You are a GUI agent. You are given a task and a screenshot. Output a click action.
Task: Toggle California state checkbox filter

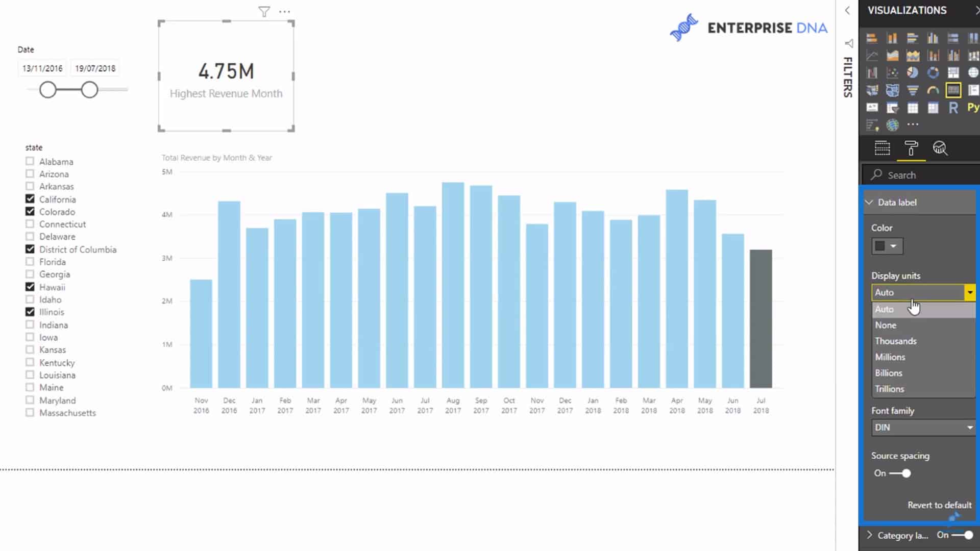[x=30, y=199]
